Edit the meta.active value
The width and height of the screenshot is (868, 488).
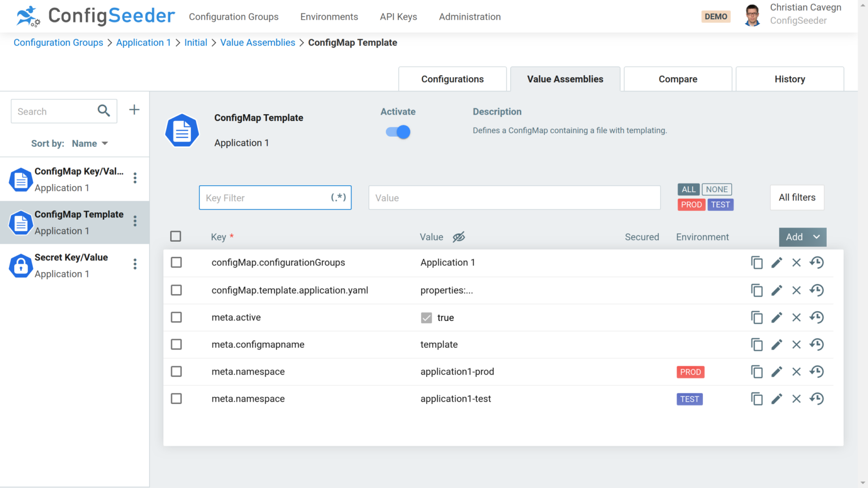[x=776, y=317]
